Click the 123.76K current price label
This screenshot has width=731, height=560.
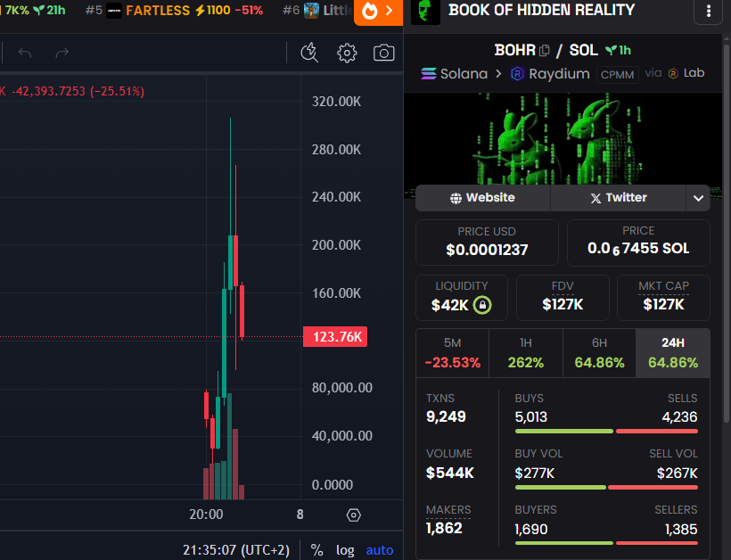(335, 337)
